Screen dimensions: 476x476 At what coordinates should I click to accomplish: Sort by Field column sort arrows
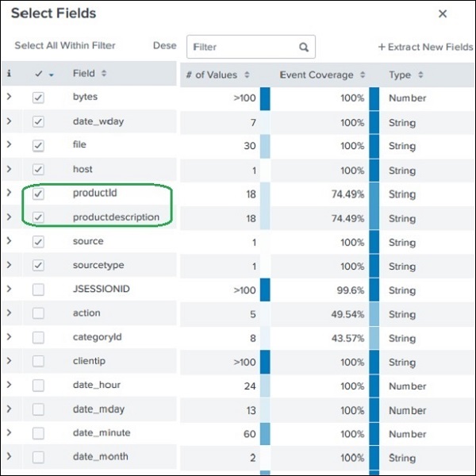pyautogui.click(x=104, y=74)
